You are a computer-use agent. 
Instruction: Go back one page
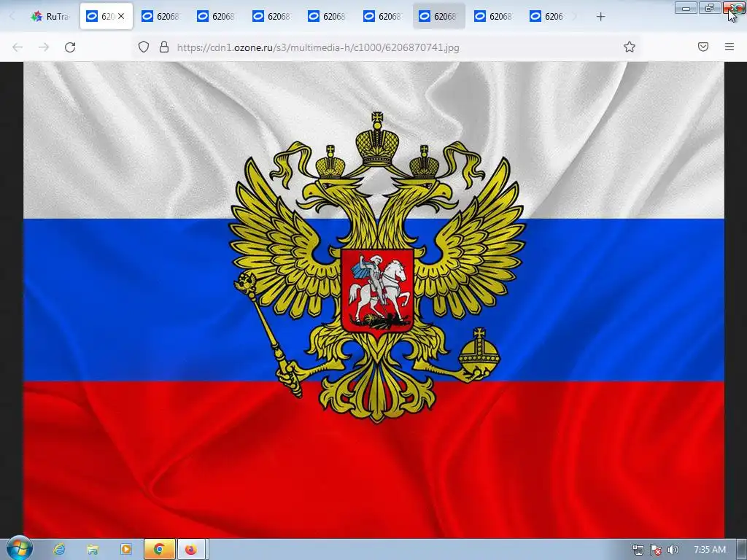(x=18, y=47)
